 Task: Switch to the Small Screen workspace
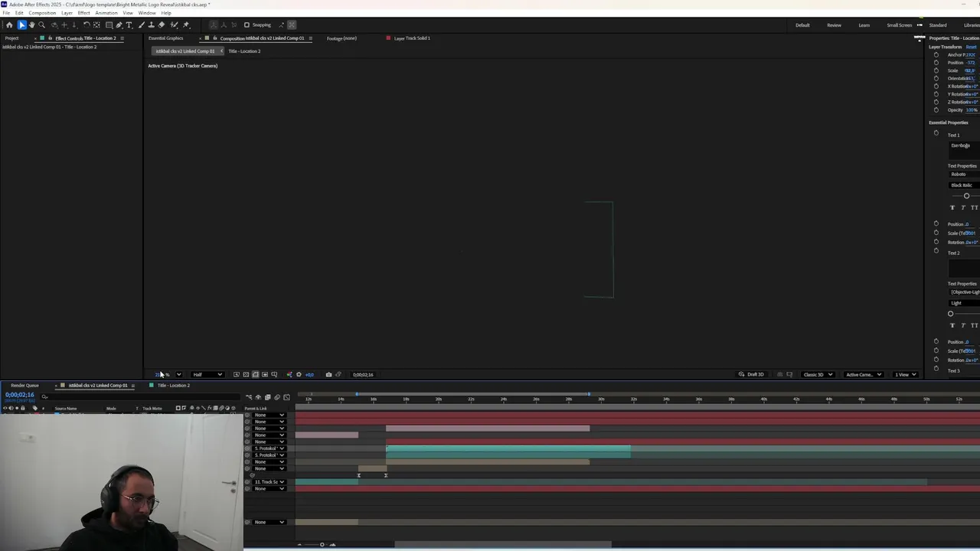pyautogui.click(x=899, y=25)
